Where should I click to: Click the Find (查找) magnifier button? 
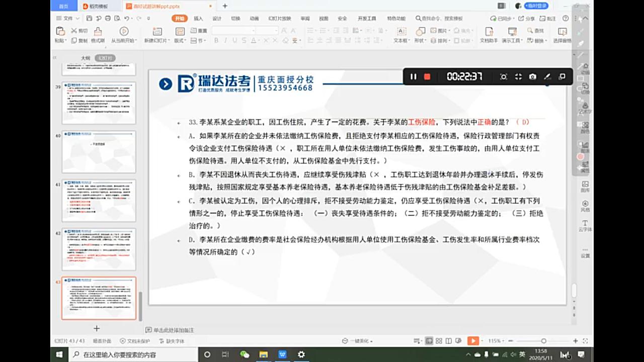(x=535, y=31)
